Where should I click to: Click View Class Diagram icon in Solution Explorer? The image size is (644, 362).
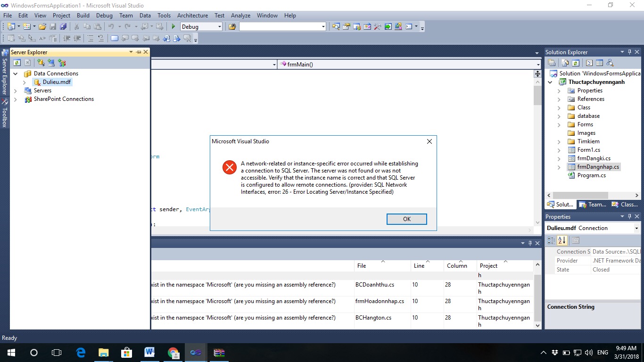(610, 63)
